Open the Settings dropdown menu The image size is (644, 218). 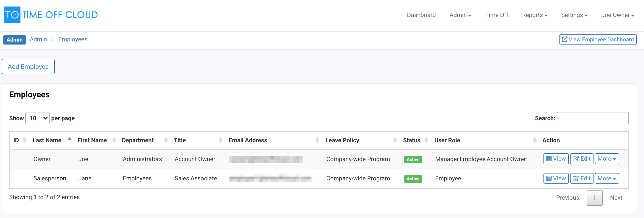[574, 15]
